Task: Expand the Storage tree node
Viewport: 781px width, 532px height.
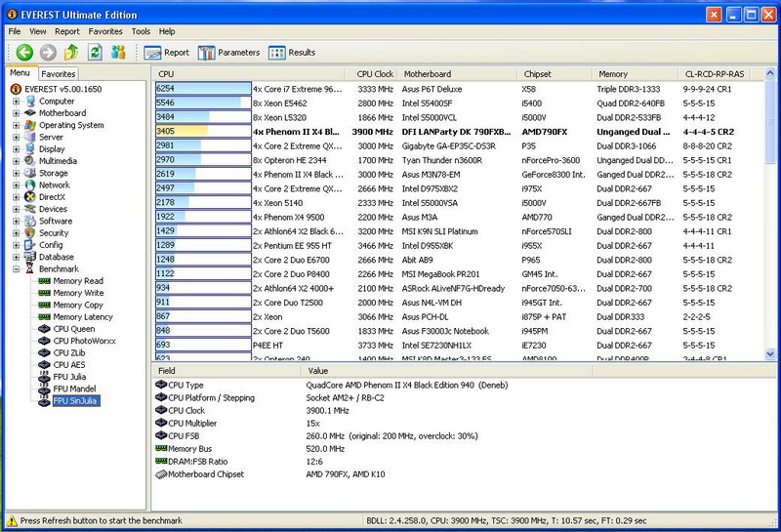Action: pos(17,173)
